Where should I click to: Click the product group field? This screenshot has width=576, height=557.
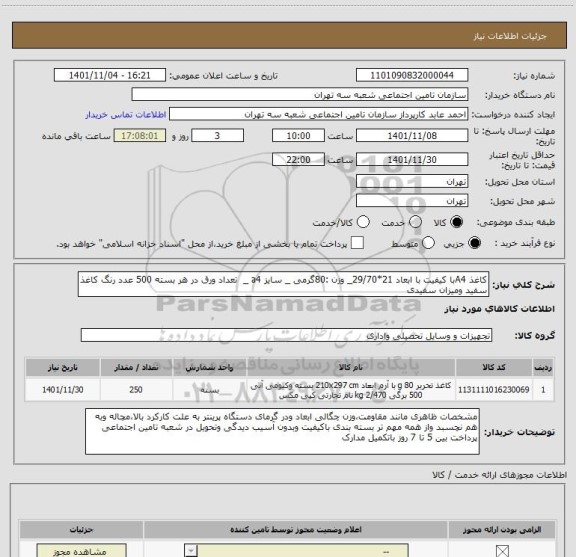(x=286, y=335)
